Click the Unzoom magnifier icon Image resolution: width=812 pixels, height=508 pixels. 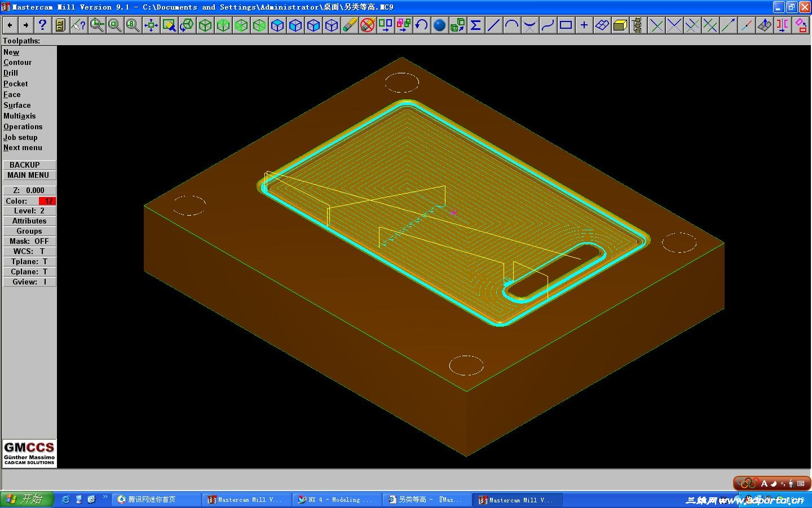(114, 25)
